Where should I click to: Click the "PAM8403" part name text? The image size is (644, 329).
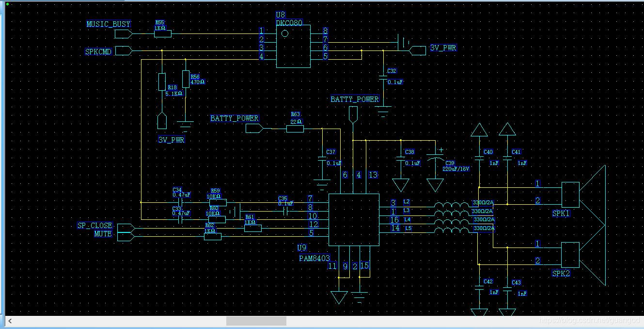coord(314,258)
